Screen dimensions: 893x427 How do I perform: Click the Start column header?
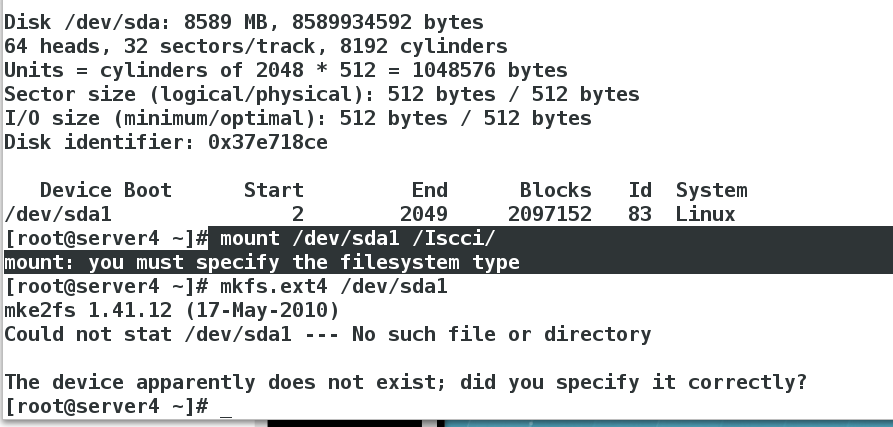point(274,190)
